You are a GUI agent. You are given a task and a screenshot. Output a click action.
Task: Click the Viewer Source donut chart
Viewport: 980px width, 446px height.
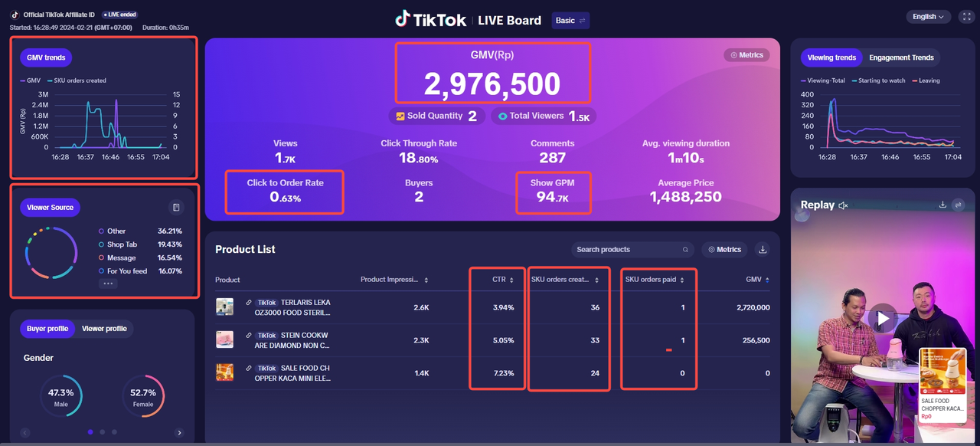[x=51, y=252]
